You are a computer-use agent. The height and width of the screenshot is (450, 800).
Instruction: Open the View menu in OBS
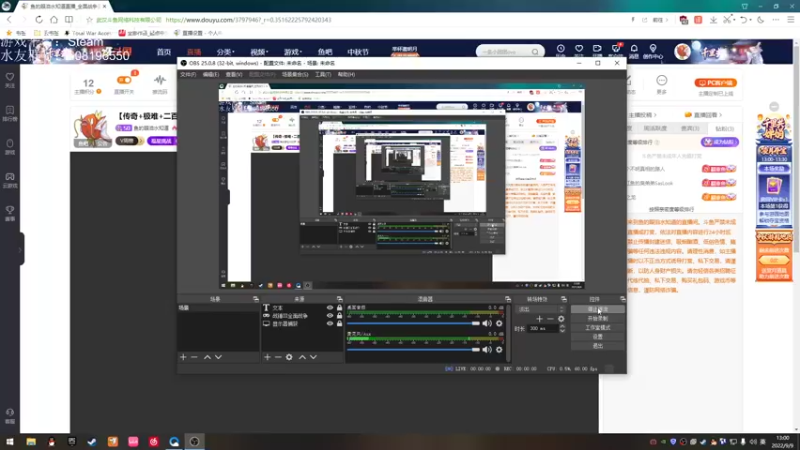click(x=234, y=74)
